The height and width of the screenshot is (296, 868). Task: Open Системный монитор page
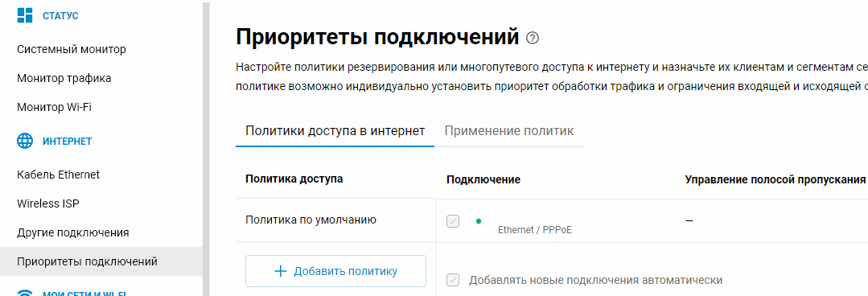coord(72,49)
